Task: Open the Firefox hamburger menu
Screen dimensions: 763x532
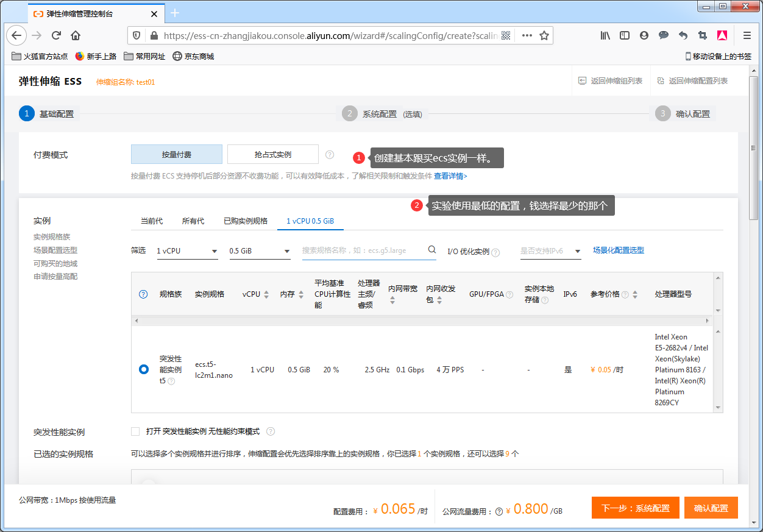Action: [747, 35]
